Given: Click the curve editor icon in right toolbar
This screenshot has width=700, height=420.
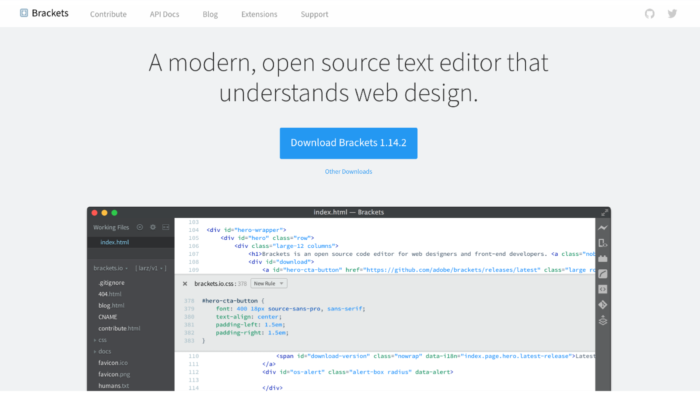Looking at the screenshot, I should tap(603, 274).
